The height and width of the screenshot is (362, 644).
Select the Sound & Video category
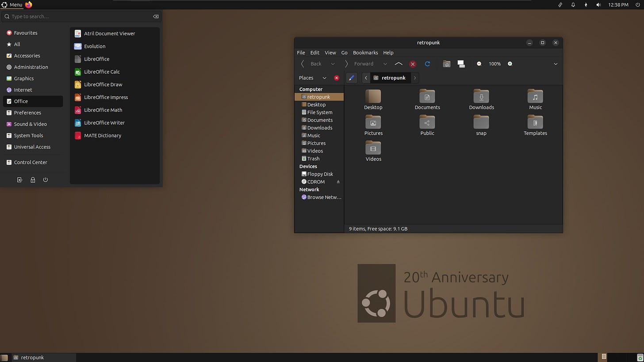[33, 124]
